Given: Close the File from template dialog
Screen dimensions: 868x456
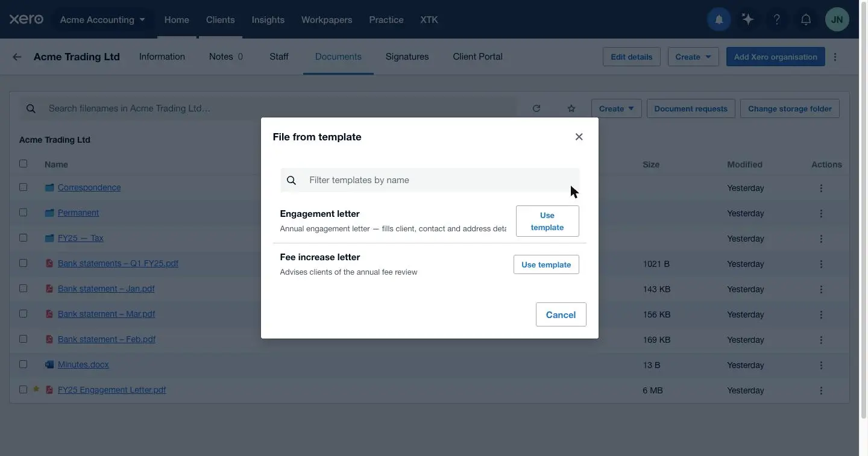Looking at the screenshot, I should 579,137.
